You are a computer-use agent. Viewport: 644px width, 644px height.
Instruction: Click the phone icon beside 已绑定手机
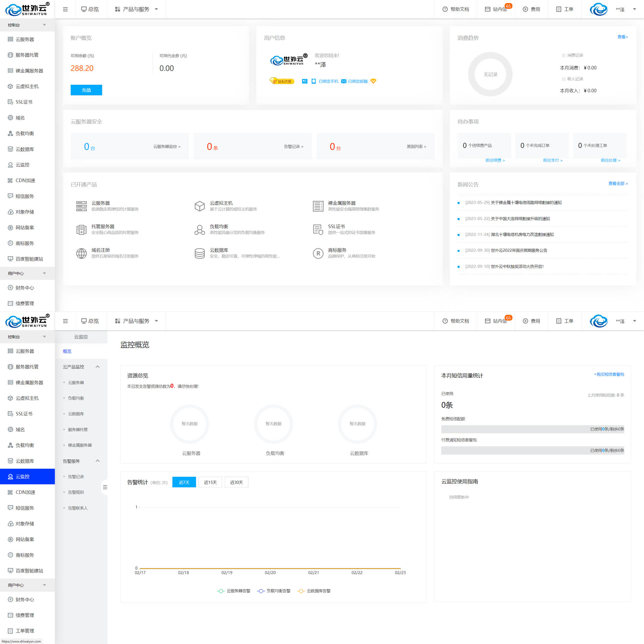(314, 81)
